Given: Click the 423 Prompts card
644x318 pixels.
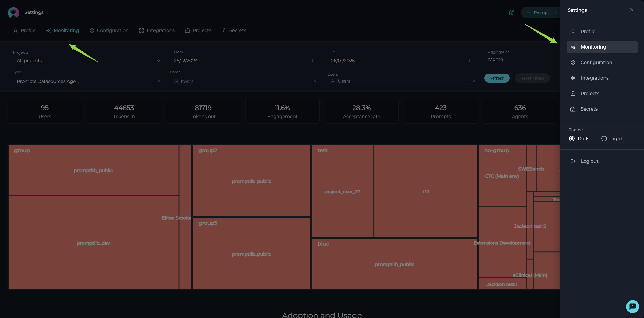Looking at the screenshot, I should coord(441,111).
